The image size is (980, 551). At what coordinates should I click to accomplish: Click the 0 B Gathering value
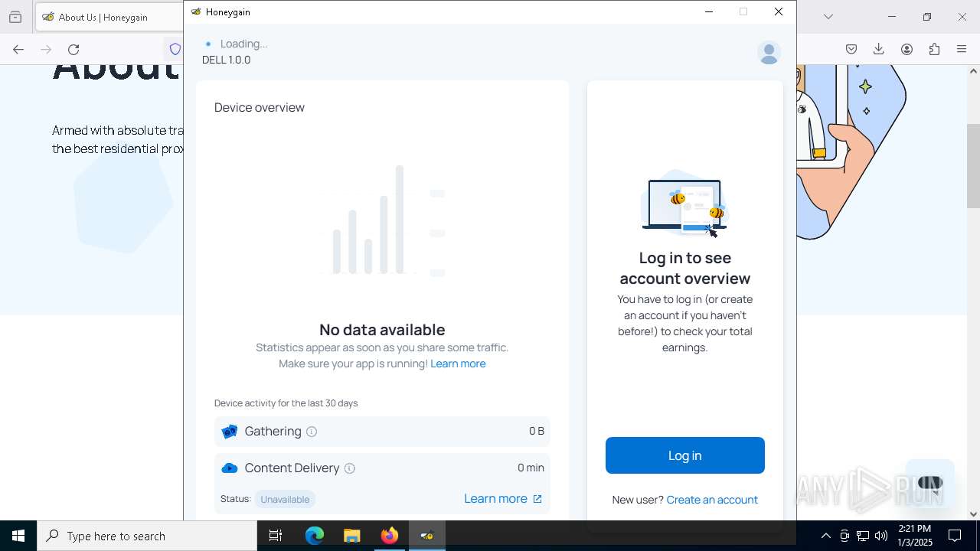point(537,432)
